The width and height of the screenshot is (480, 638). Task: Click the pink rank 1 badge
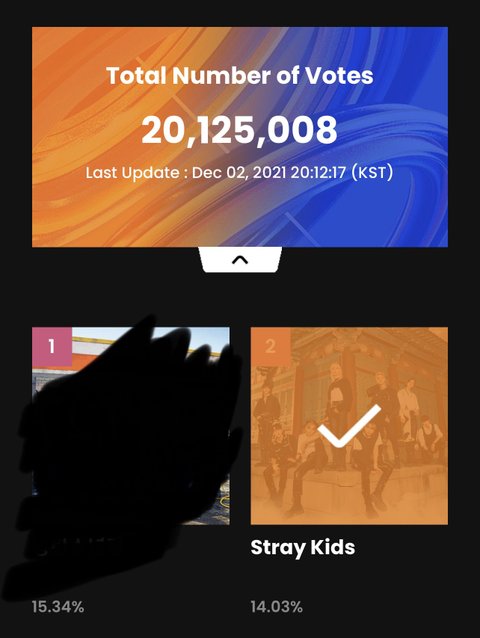(52, 347)
